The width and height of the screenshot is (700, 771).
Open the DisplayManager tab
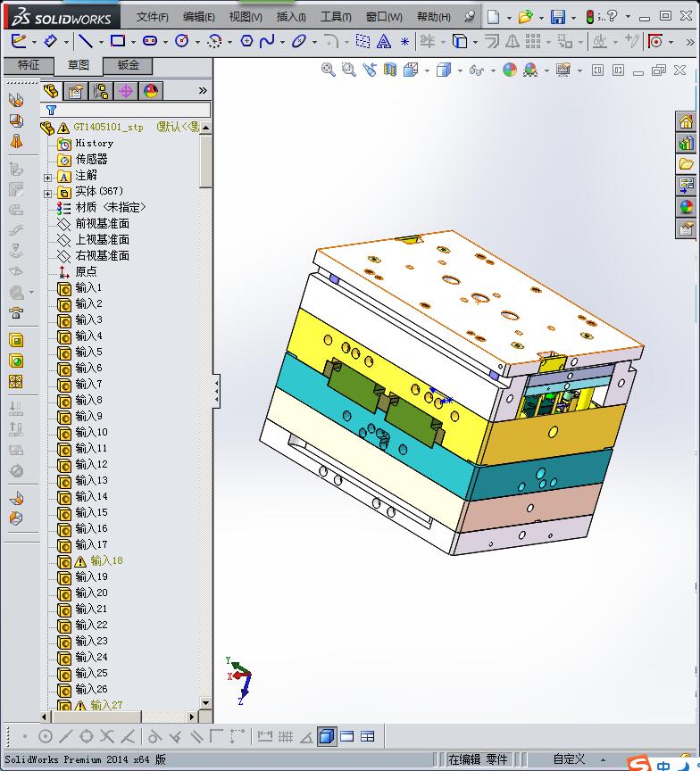[151, 91]
